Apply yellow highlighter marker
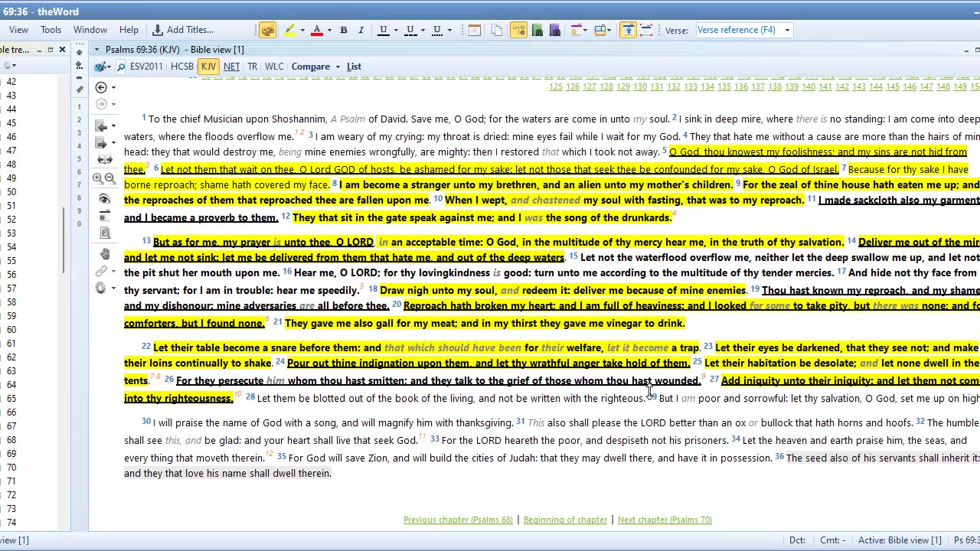Image resolution: width=980 pixels, height=551 pixels. pyautogui.click(x=289, y=30)
